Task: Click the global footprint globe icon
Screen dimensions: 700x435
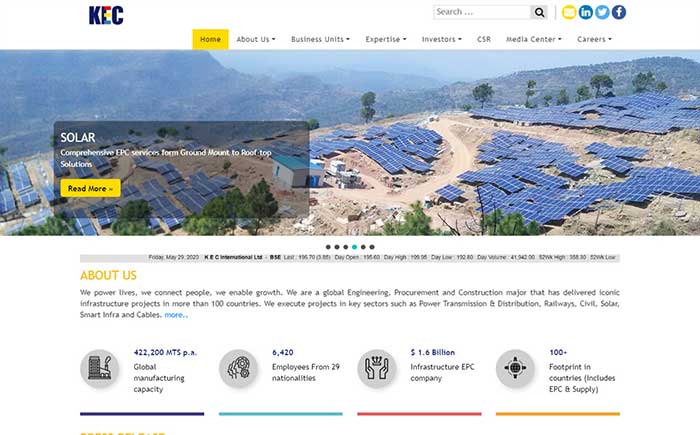Action: click(515, 368)
